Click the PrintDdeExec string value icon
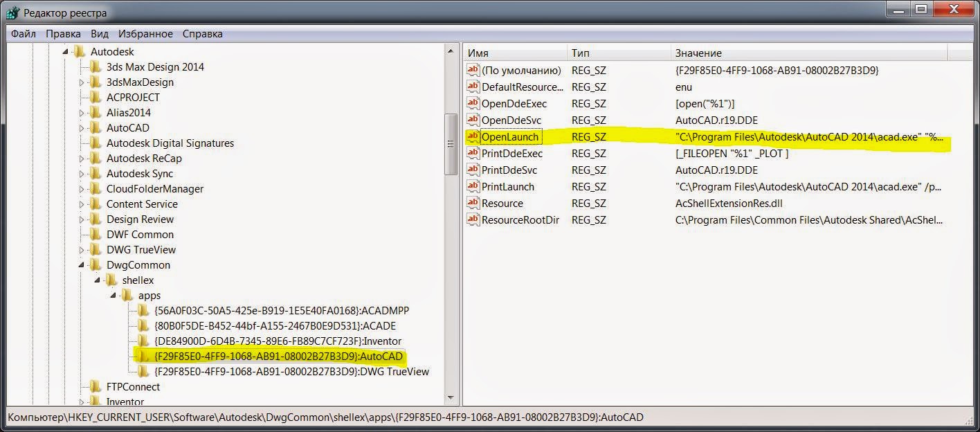Screen dimensions: 980x432 473,153
